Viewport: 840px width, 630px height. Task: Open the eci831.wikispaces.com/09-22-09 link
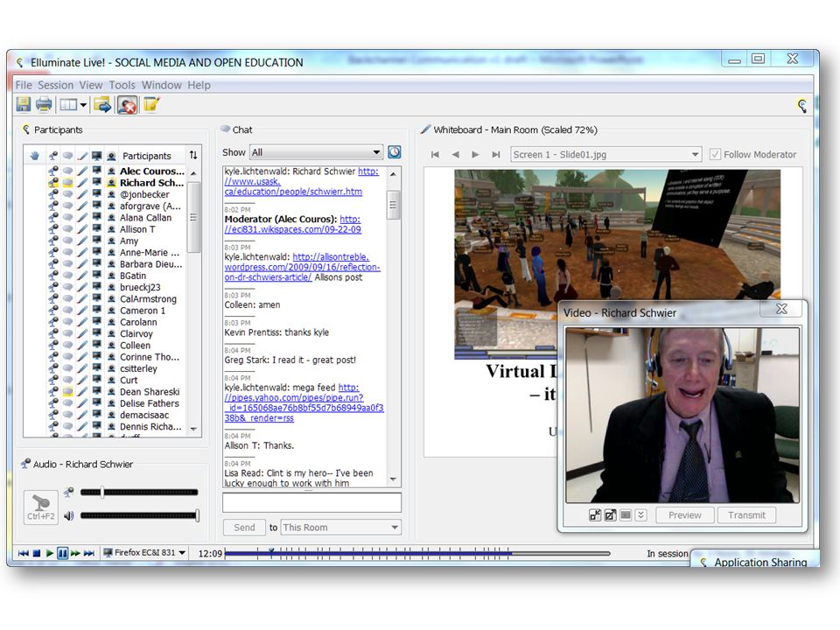pos(293,225)
